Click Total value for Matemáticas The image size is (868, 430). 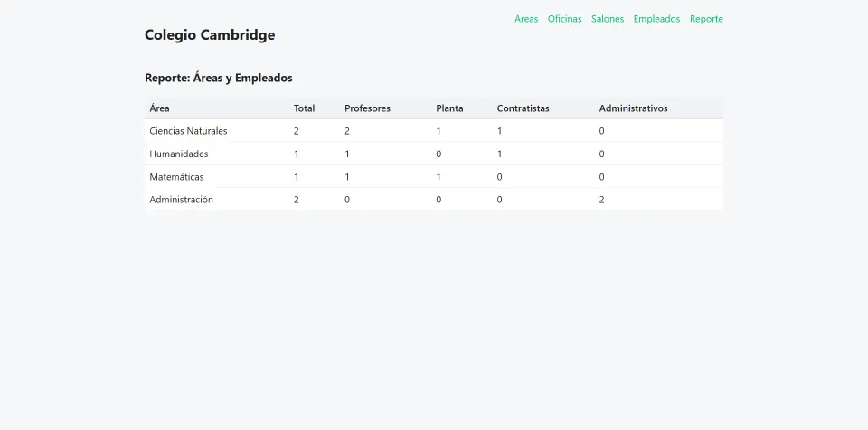pyautogui.click(x=297, y=177)
